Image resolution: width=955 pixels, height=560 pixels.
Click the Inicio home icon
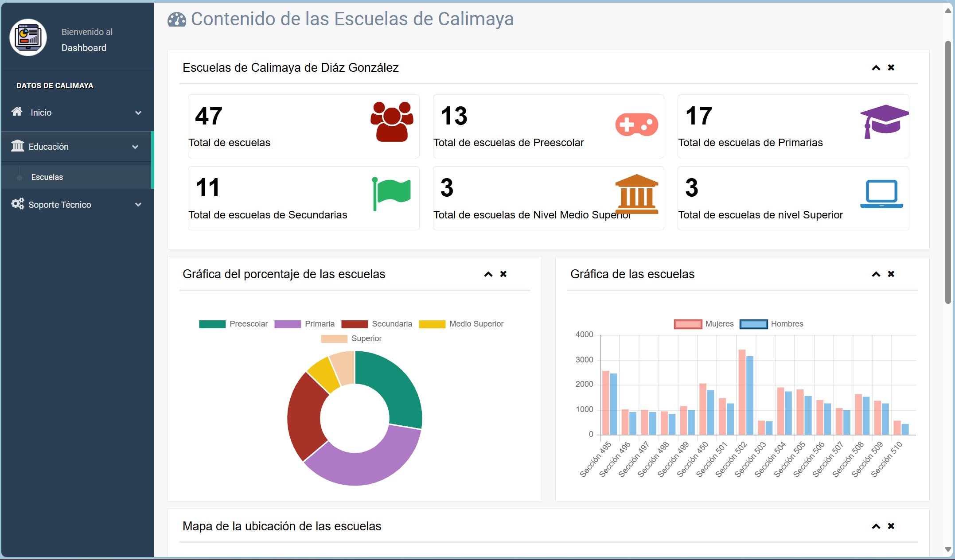tap(17, 112)
